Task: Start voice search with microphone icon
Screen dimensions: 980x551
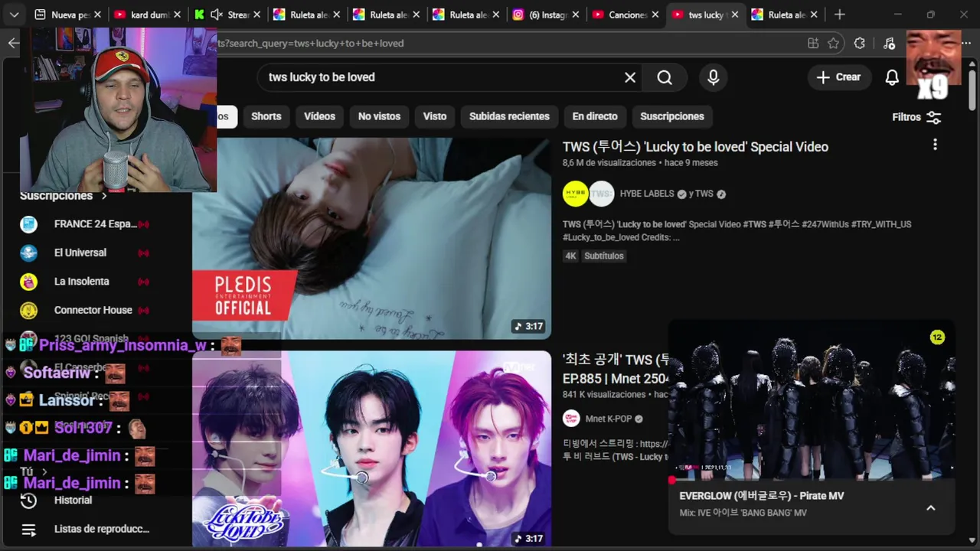Action: pyautogui.click(x=714, y=77)
